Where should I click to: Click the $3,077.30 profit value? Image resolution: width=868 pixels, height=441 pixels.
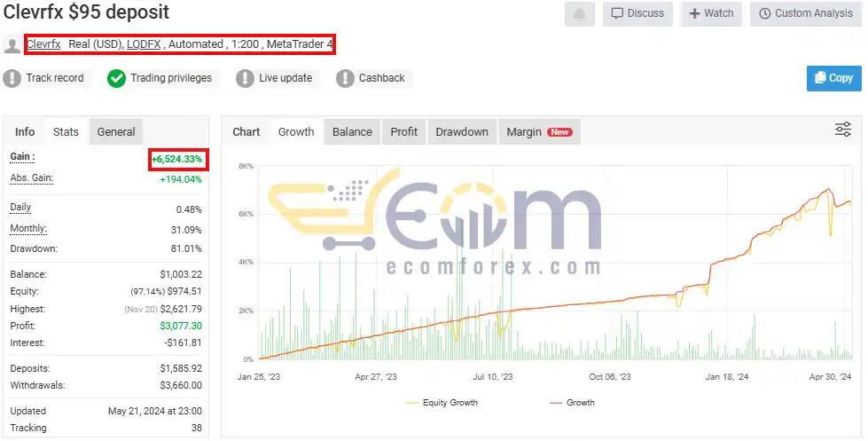[x=181, y=326]
